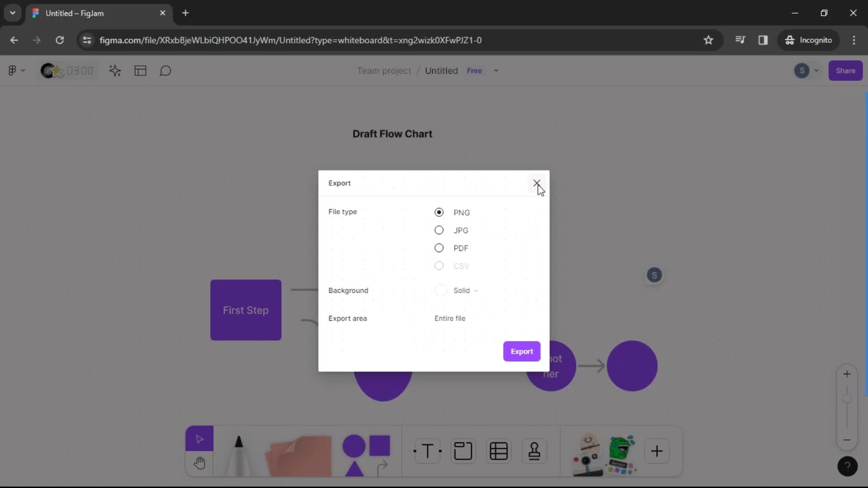Select the text tool
Screen dimensions: 868x488
427,451
